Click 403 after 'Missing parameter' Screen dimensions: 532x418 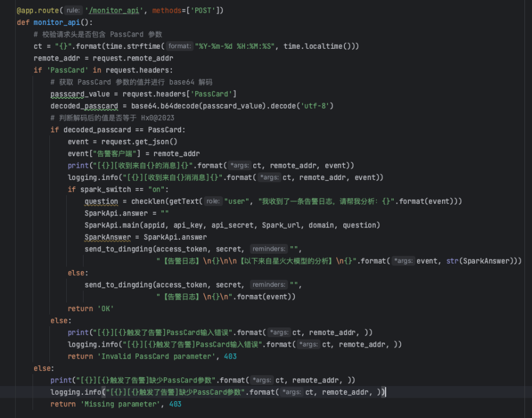pos(175,404)
